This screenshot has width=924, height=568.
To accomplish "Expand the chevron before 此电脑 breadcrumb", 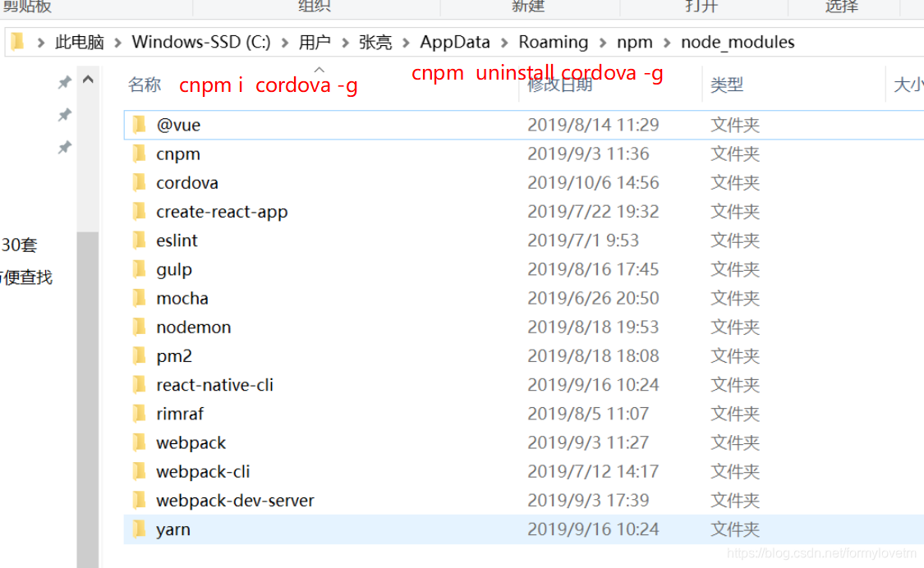I will click(x=41, y=43).
